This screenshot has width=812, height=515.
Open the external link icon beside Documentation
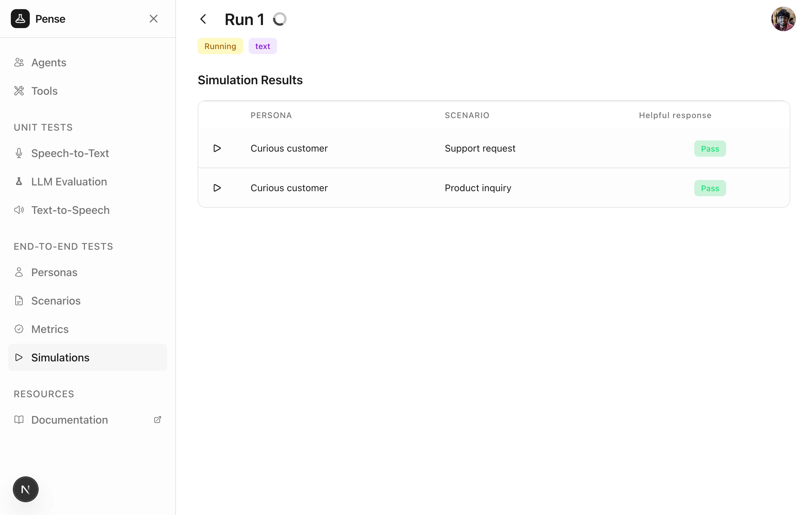tap(158, 420)
